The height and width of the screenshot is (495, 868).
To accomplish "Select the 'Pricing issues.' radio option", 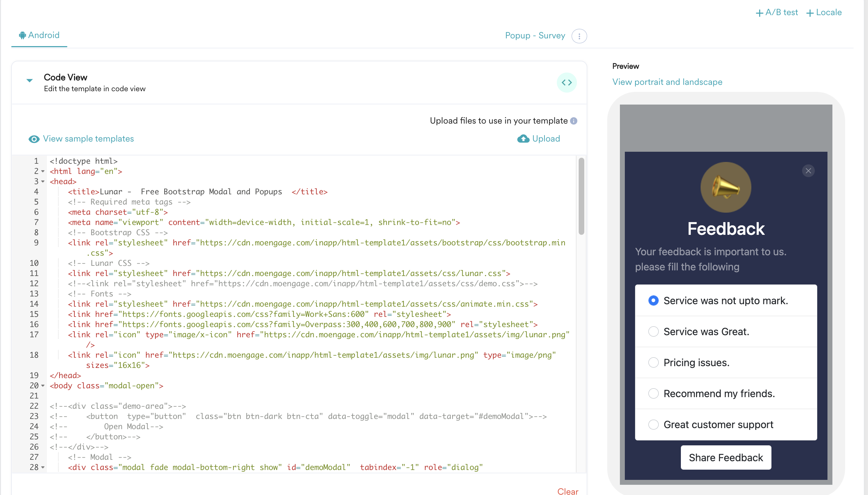I will click(653, 363).
